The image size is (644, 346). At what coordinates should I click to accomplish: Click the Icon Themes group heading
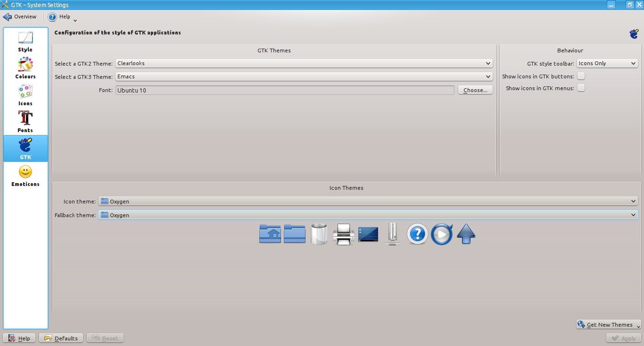(346, 188)
